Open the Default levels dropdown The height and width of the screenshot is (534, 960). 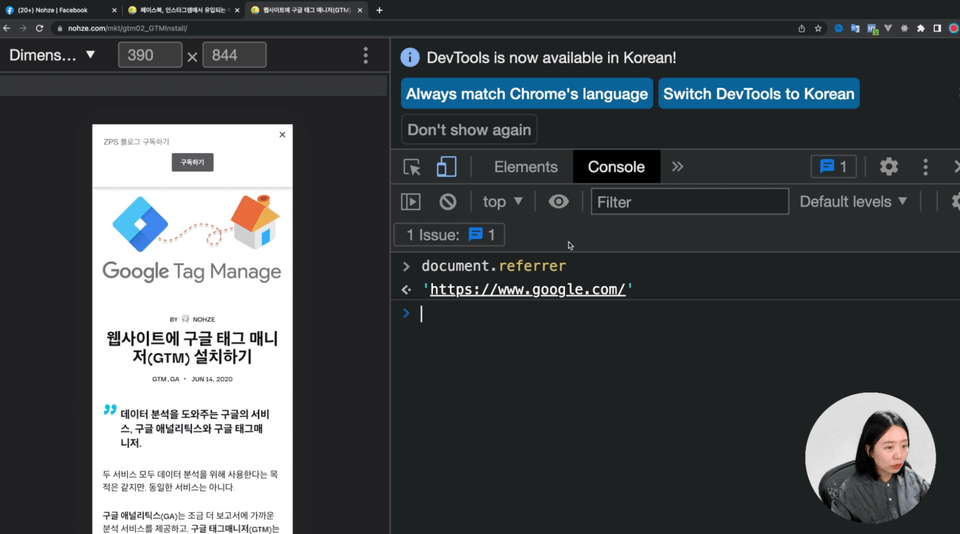click(x=853, y=201)
